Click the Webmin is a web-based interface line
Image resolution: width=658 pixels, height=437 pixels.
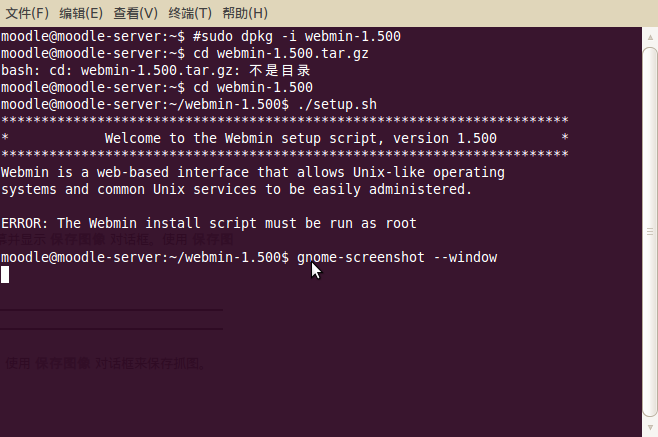253,173
